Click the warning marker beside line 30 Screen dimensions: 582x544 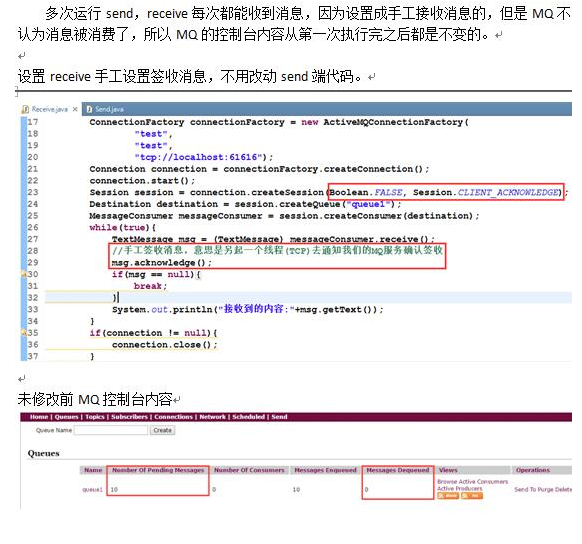(23, 274)
